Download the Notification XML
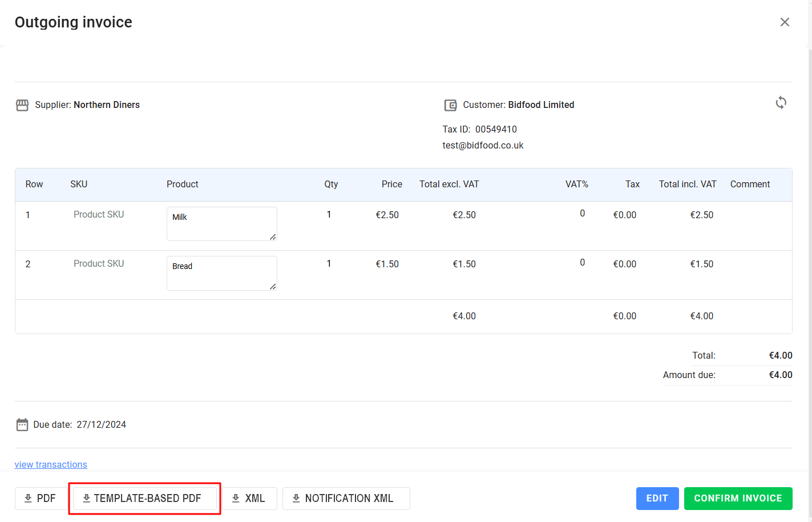 click(x=346, y=499)
